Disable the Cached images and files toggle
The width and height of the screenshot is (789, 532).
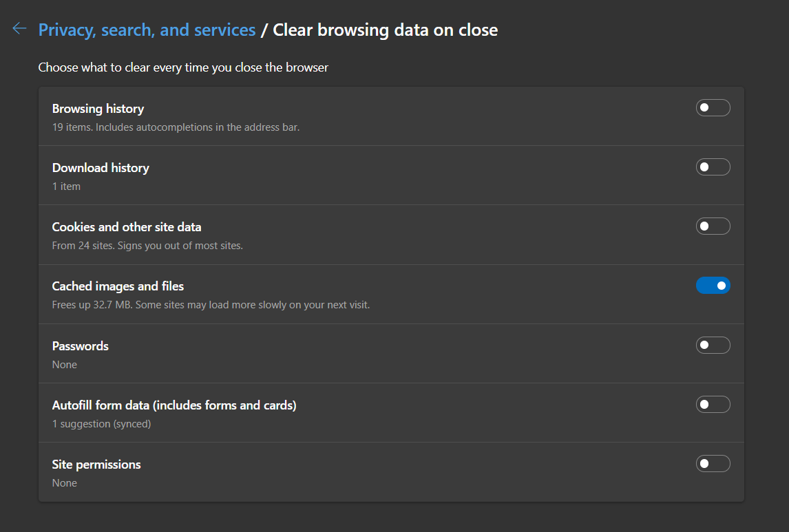(x=713, y=286)
